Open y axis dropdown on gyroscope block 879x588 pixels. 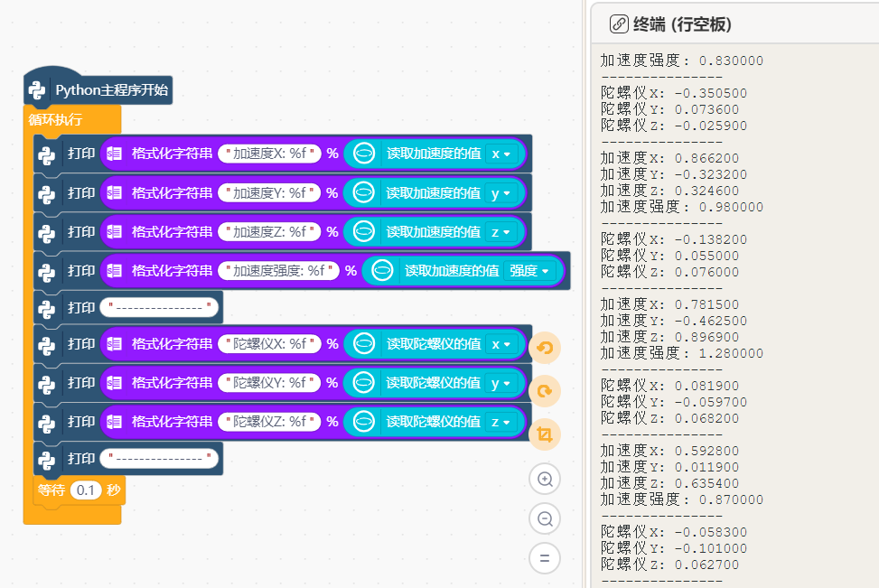point(501,383)
